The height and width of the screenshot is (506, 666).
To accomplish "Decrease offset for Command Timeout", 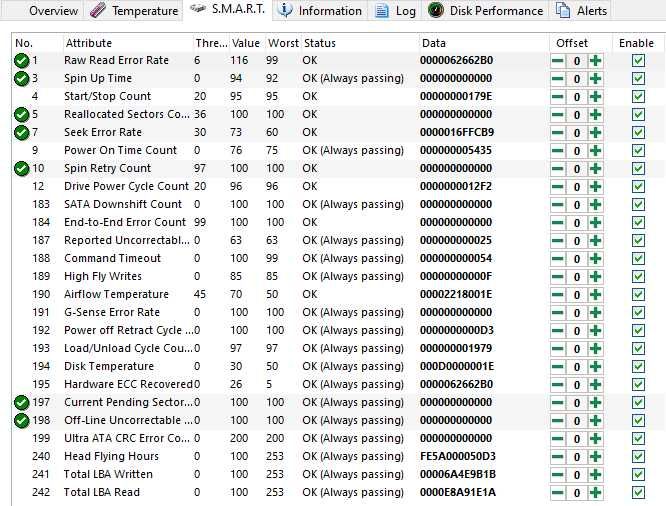I will pyautogui.click(x=558, y=259).
